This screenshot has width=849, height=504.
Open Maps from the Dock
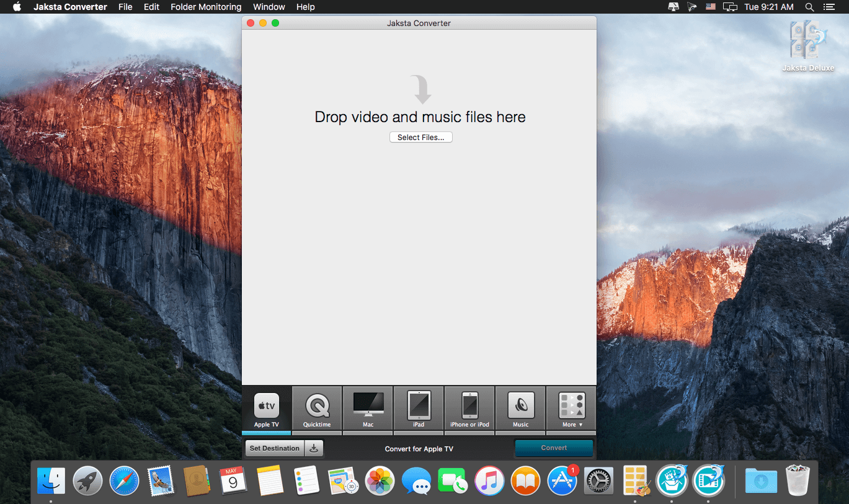343,481
